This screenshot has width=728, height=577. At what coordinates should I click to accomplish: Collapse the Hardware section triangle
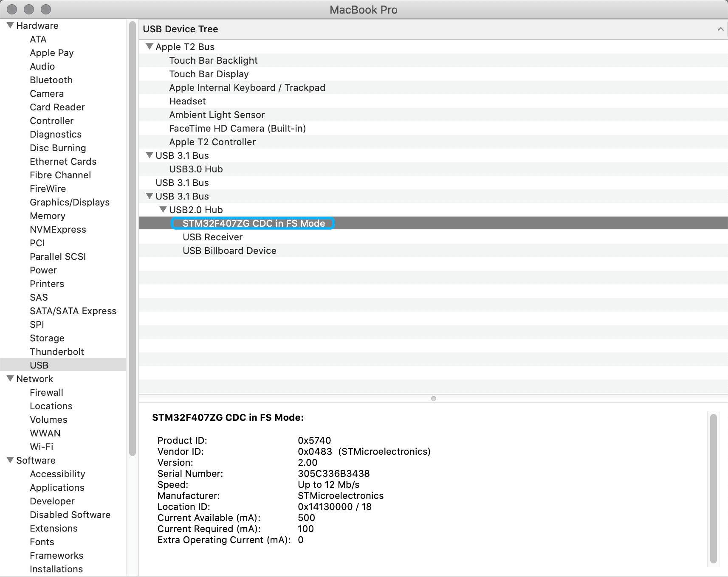click(10, 25)
